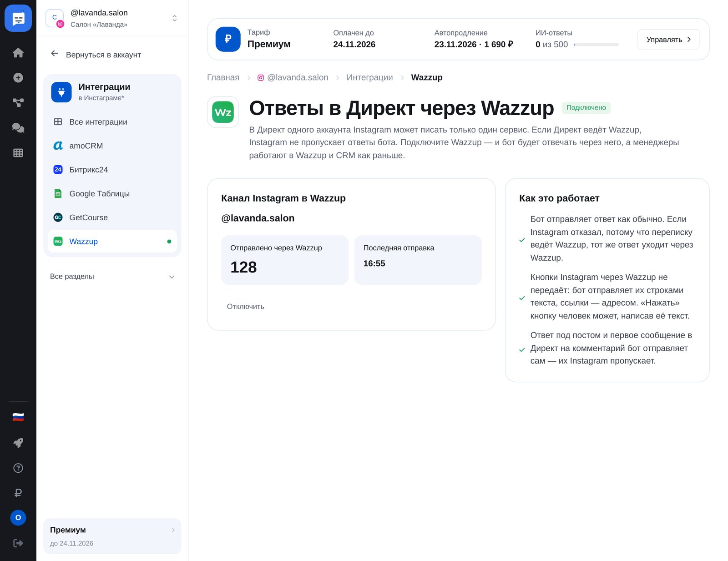Open Google Таблицы integration
Image resolution: width=728 pixels, height=561 pixels.
point(112,193)
